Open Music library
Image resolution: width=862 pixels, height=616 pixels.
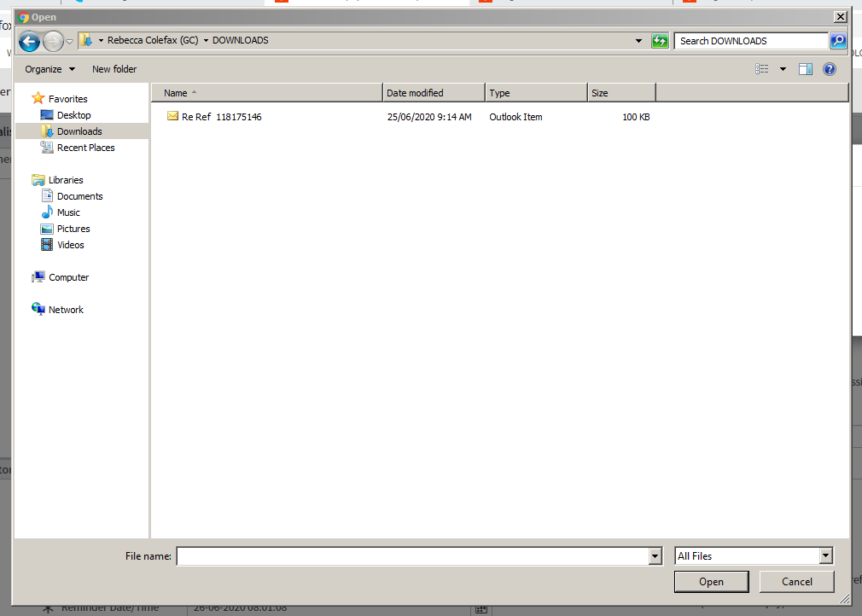68,212
